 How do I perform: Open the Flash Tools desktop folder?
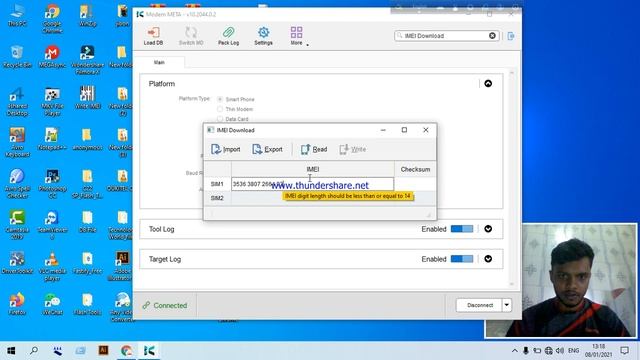pyautogui.click(x=87, y=304)
